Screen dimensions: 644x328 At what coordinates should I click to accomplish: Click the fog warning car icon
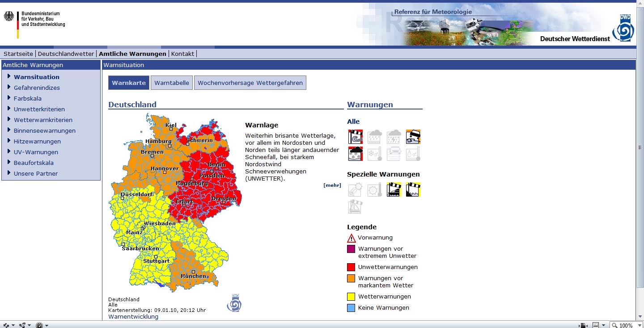tap(394, 154)
